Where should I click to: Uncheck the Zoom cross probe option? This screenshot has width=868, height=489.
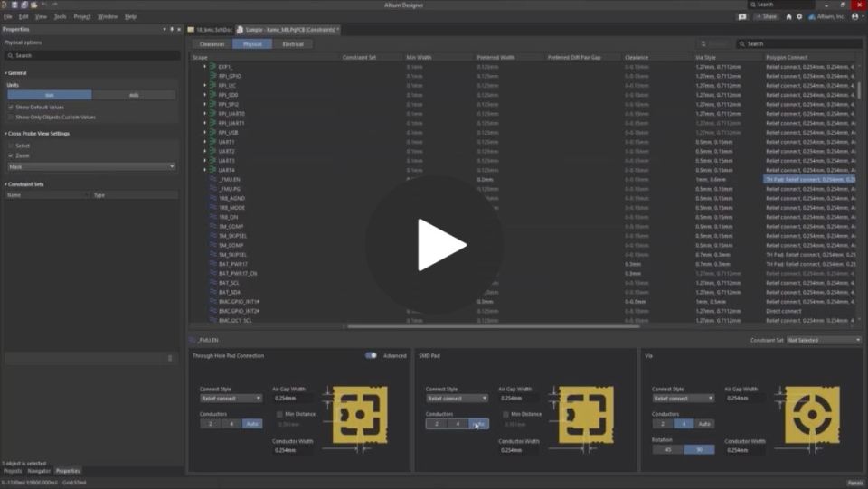(x=11, y=155)
